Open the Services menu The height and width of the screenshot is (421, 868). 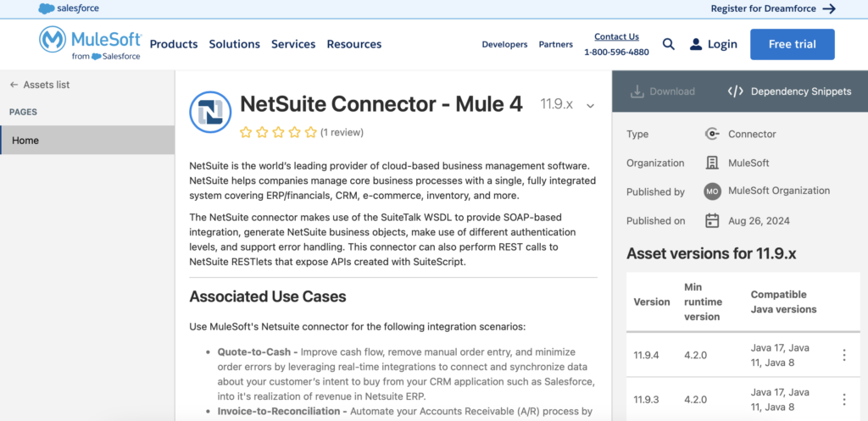click(293, 44)
